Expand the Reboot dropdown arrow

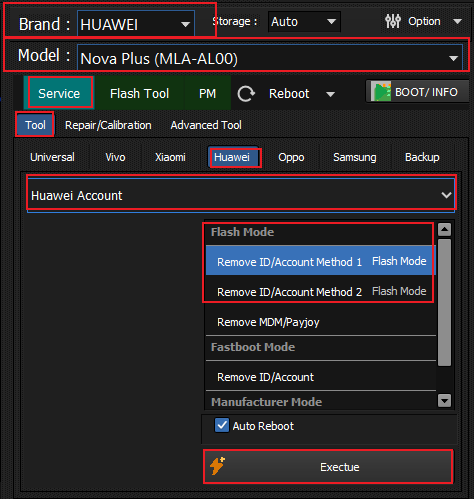pos(330,94)
